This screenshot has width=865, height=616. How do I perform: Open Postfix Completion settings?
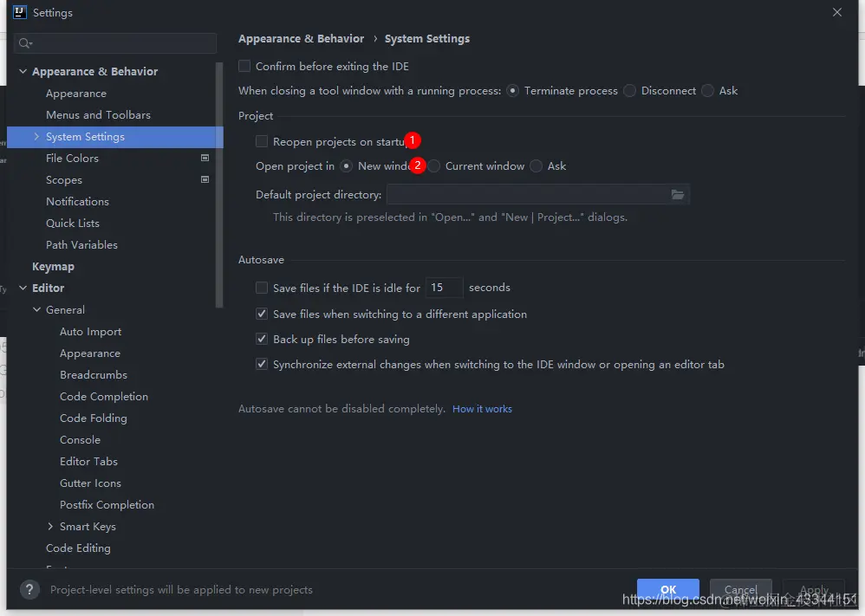(107, 504)
